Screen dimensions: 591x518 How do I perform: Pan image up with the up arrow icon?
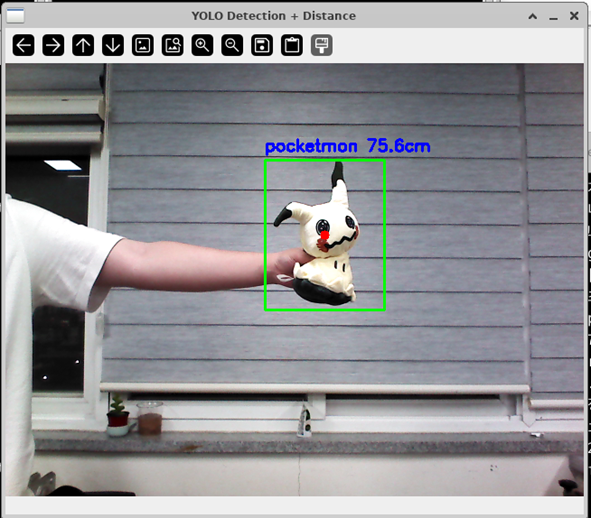(83, 45)
